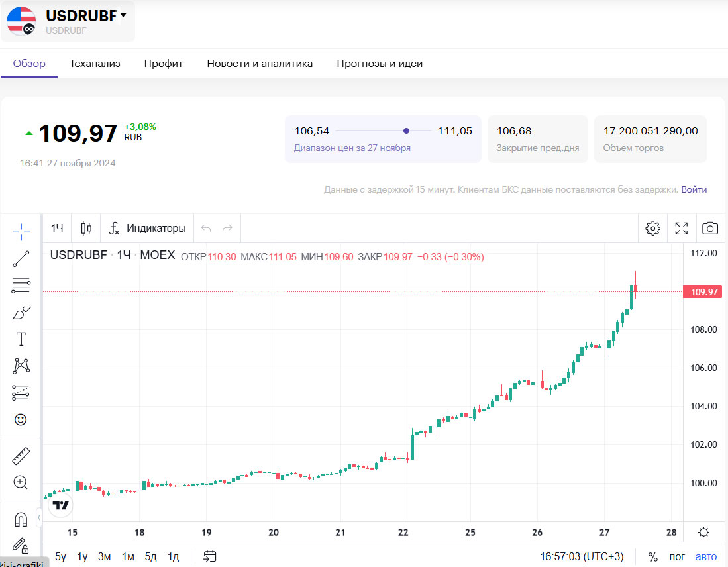Open the Новости и аналитика tab
Image resolution: width=728 pixels, height=567 pixels.
point(260,64)
